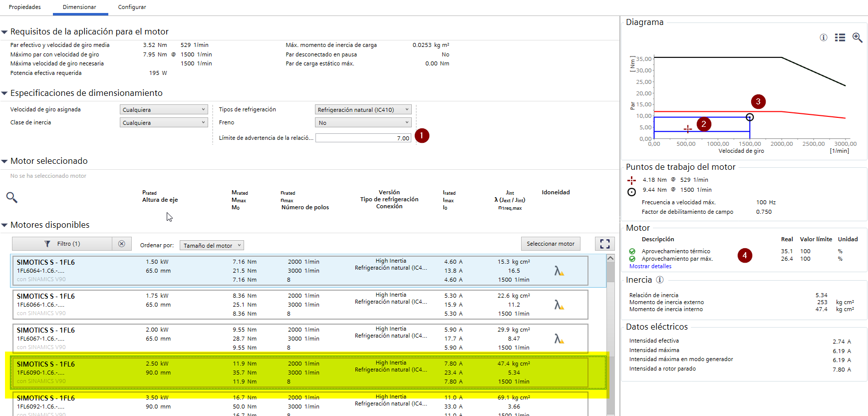This screenshot has width=868, height=416.
Task: Open Velocidad de giro asignada dropdown
Action: 164,110
